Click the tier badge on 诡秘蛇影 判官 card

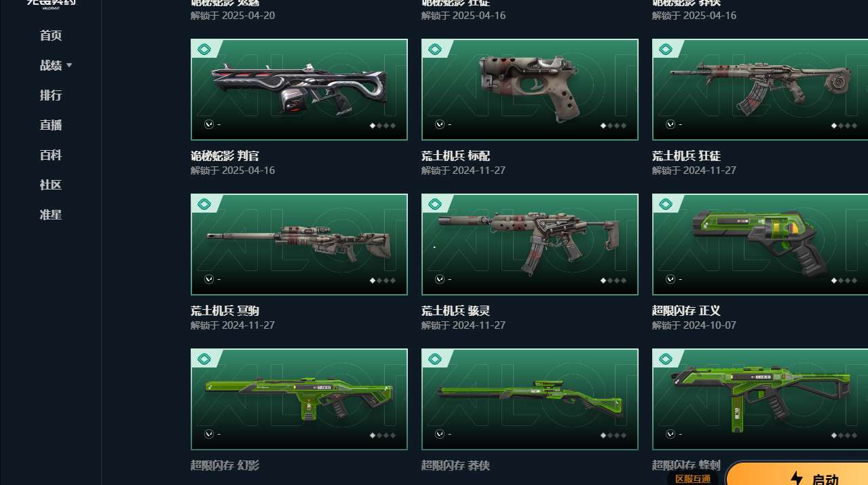(204, 49)
